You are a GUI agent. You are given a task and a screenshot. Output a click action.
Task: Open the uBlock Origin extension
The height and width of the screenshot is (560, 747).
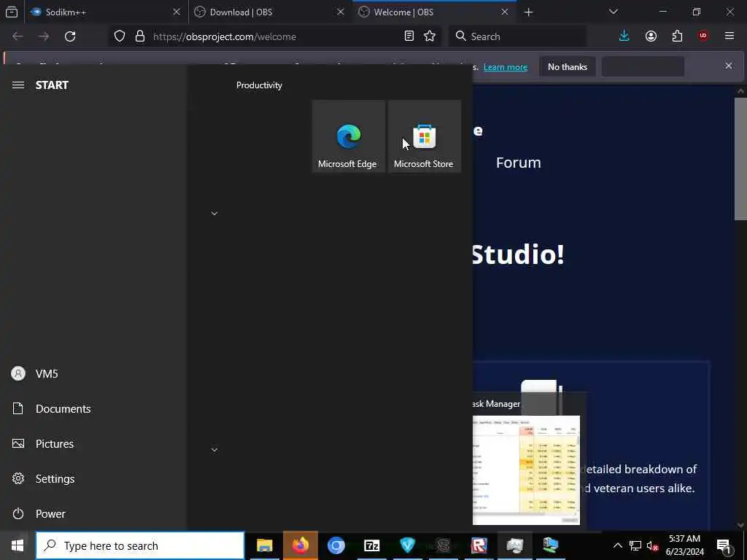[703, 36]
